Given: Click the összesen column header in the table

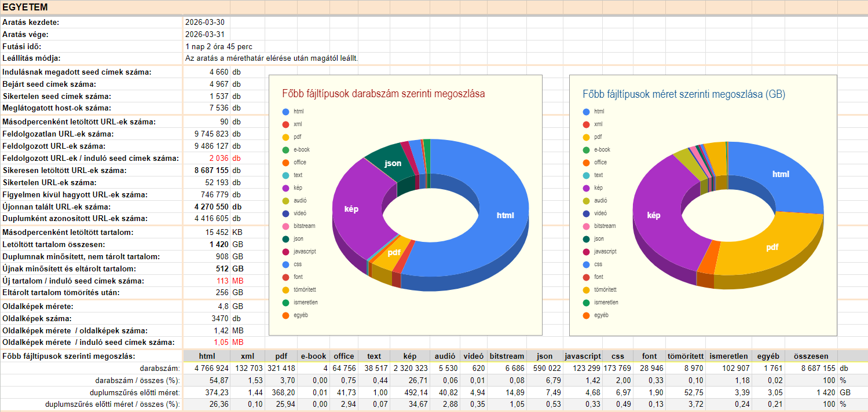Looking at the screenshot, I should click(x=811, y=356).
